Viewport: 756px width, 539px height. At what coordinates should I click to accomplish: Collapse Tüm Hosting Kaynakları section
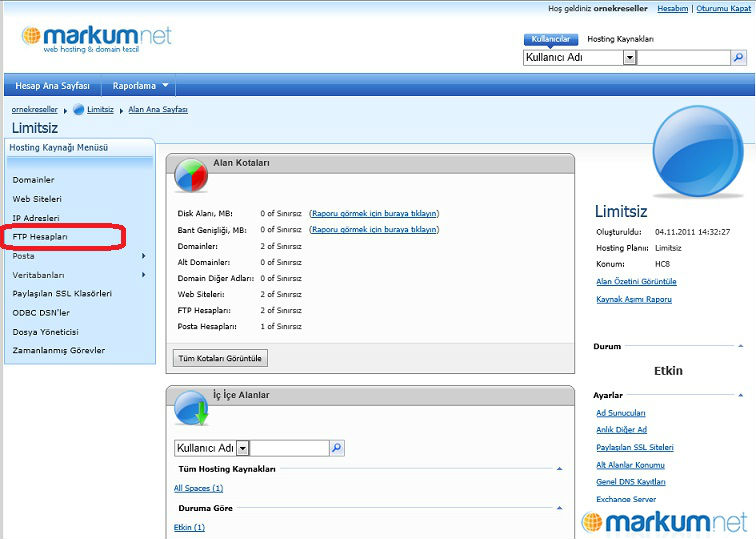pos(559,469)
